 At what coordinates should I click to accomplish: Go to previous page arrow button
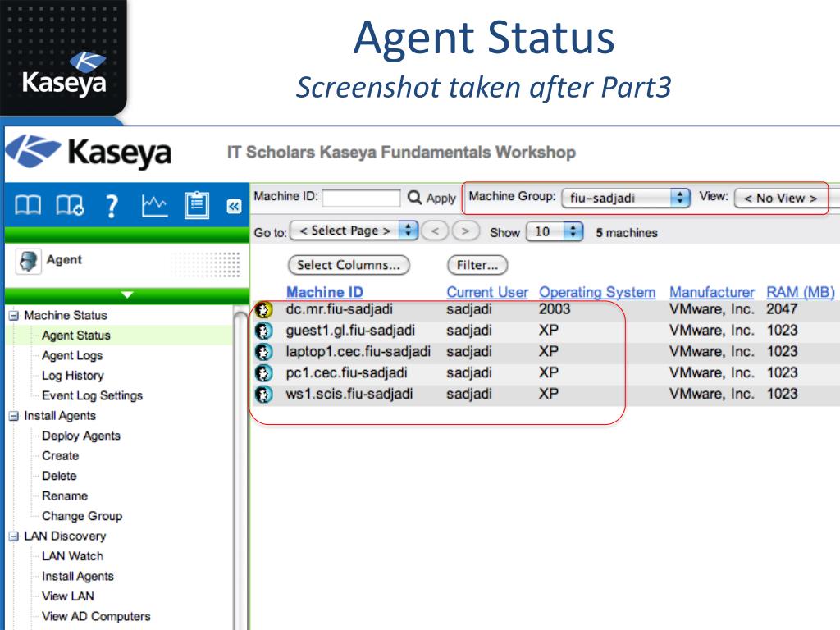coord(435,231)
